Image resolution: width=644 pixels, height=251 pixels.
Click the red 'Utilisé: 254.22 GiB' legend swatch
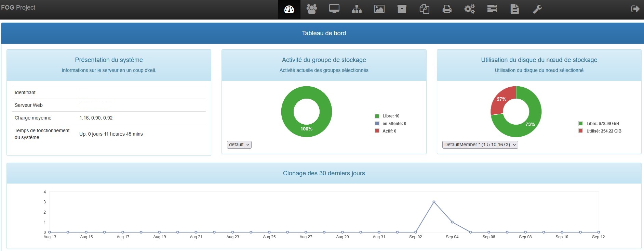pyautogui.click(x=581, y=131)
